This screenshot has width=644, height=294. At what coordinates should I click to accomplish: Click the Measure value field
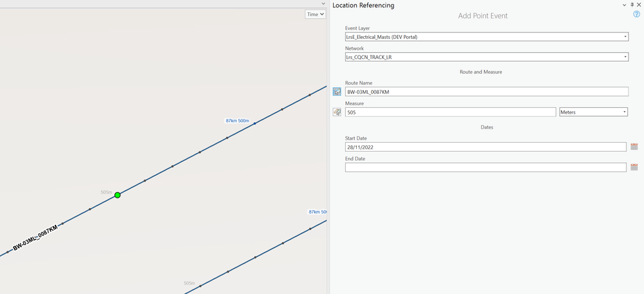[450, 112]
